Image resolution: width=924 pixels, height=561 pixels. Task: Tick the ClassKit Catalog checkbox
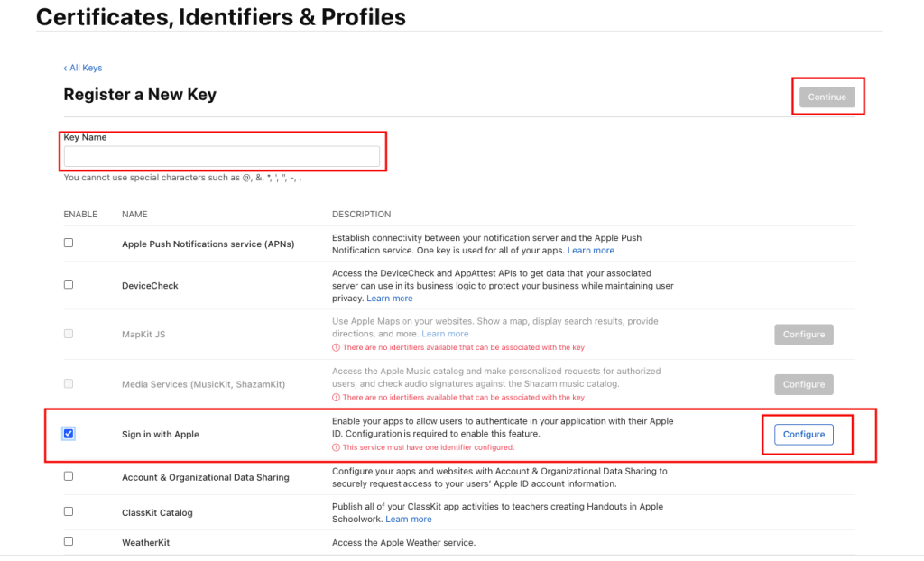[69, 511]
